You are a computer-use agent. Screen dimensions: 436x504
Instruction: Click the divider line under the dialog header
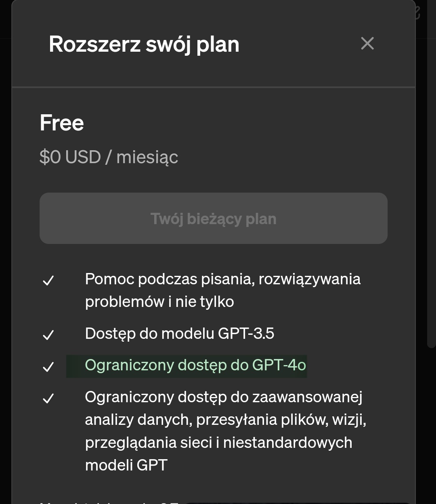214,87
